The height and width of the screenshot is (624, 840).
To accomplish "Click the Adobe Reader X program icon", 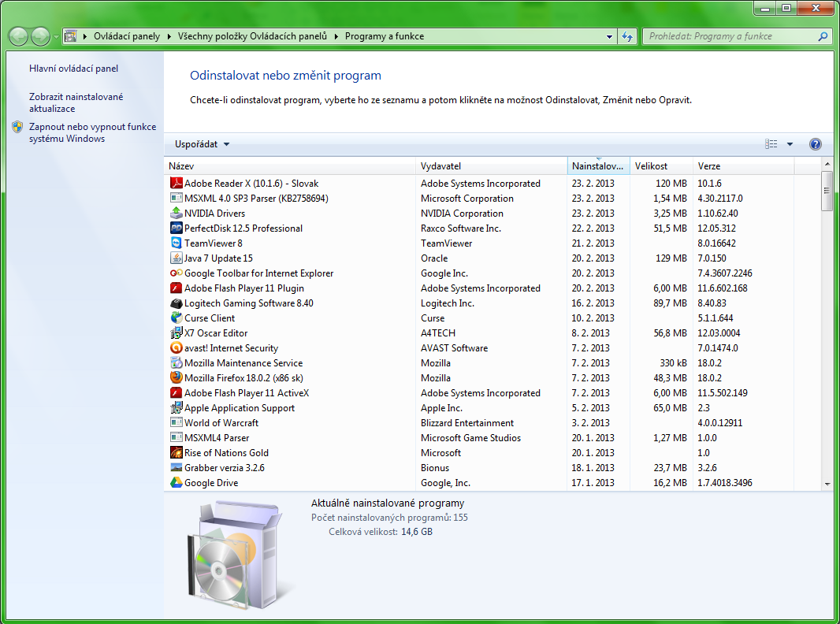I will (x=177, y=184).
